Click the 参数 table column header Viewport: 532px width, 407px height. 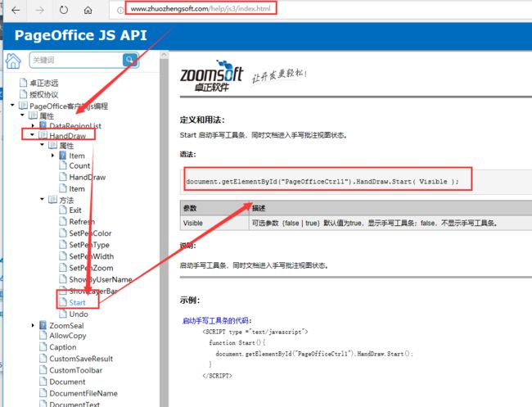(214, 208)
